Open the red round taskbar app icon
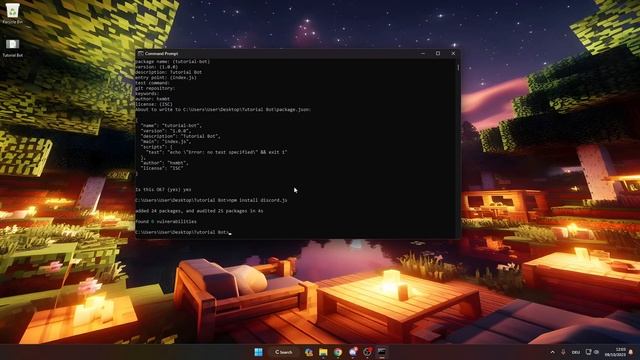 point(367,352)
